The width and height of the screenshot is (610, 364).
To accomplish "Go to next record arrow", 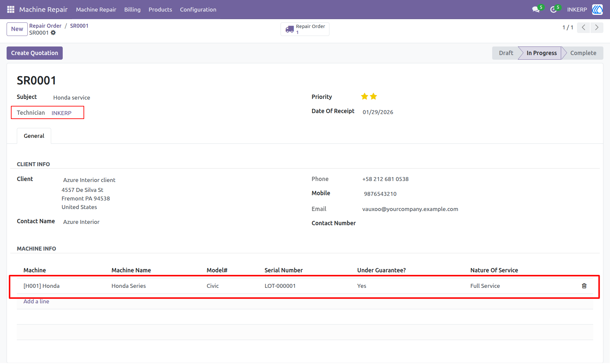I will point(596,28).
